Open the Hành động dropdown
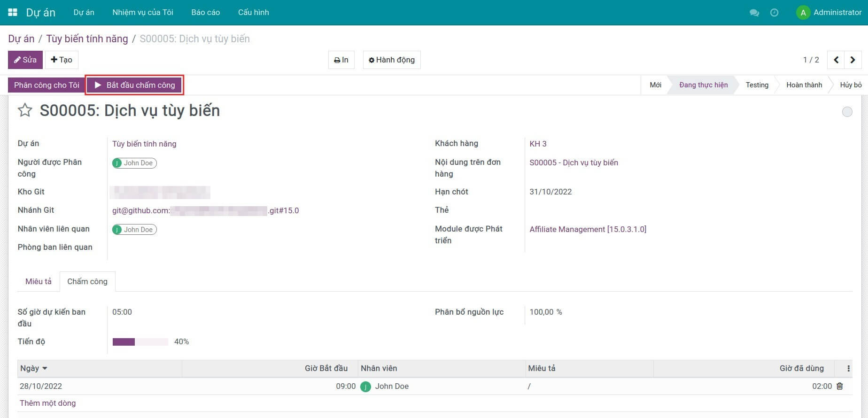This screenshot has width=868, height=418. [392, 60]
